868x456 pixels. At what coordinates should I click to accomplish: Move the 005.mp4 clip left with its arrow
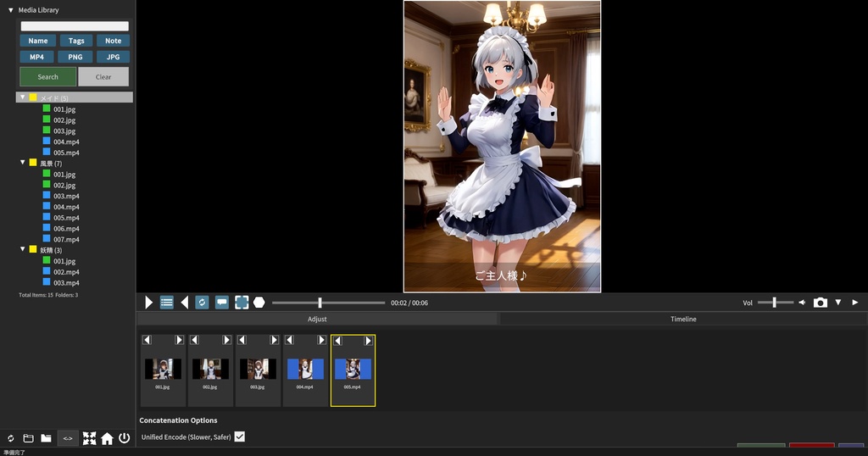click(x=337, y=341)
